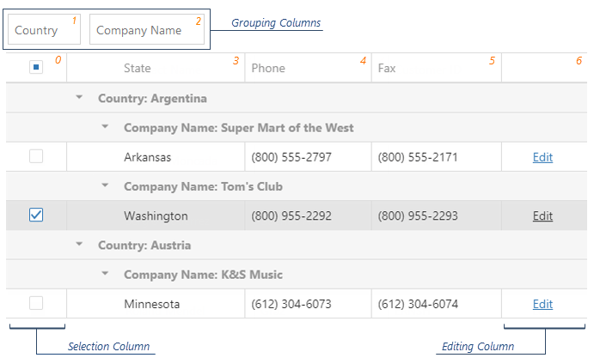Click the phone cell (612) 304-6073
The width and height of the screenshot is (594, 364).
pos(291,304)
